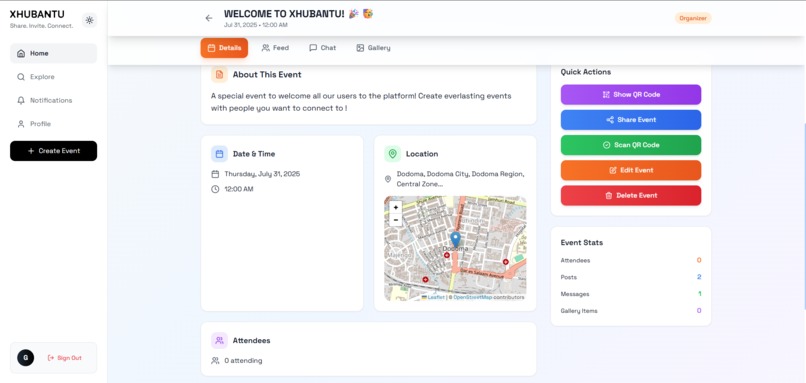Click the Organizer badge

[693, 18]
